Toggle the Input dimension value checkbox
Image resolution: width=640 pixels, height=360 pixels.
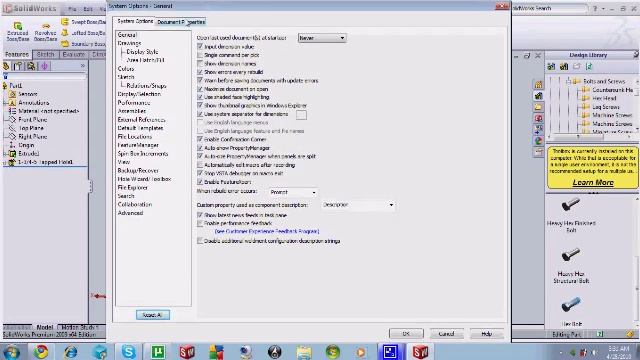200,47
